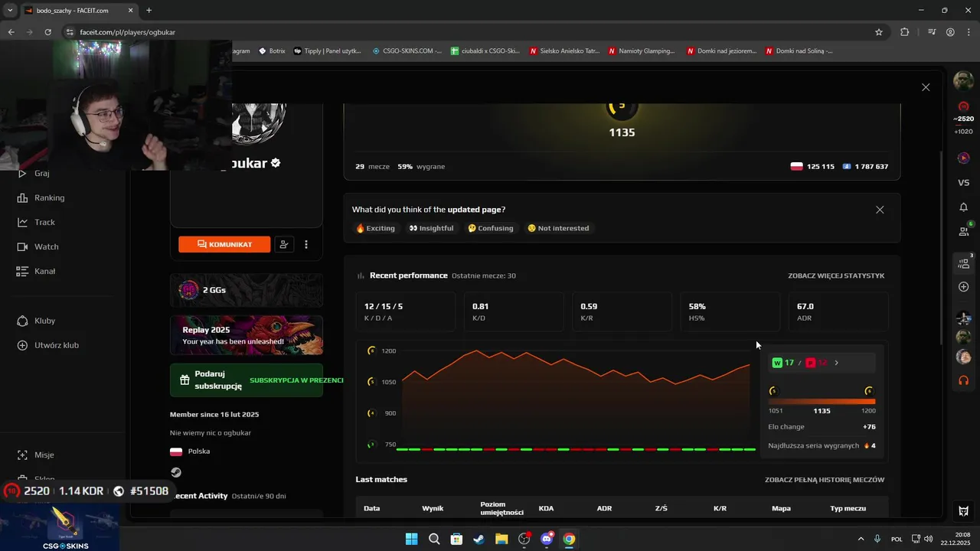The height and width of the screenshot is (551, 980).
Task: Click the orange KOMUNIKAT button
Action: 224,244
